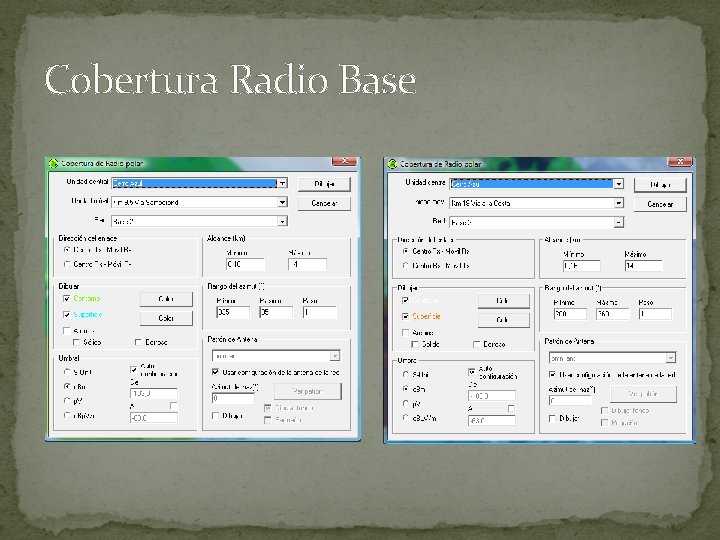Uncheck Superficie checkbox in the right dialog
Screen dimensions: 720x540
pyautogui.click(x=405, y=316)
